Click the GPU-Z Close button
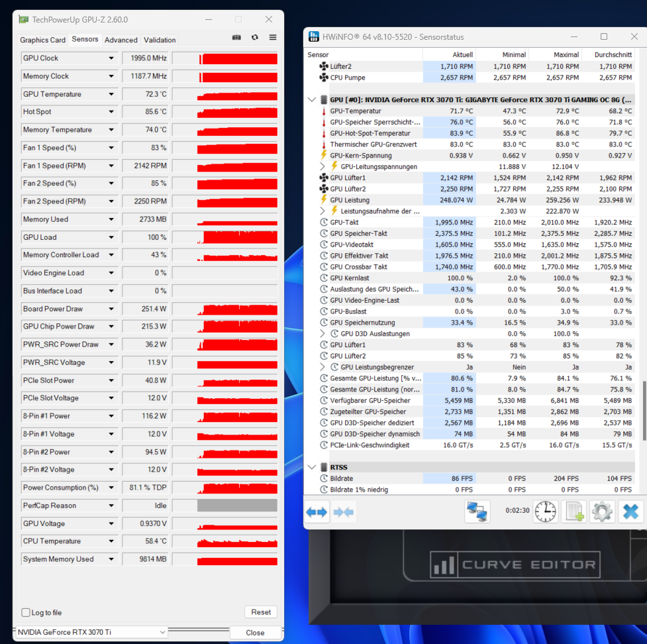 pos(255,633)
